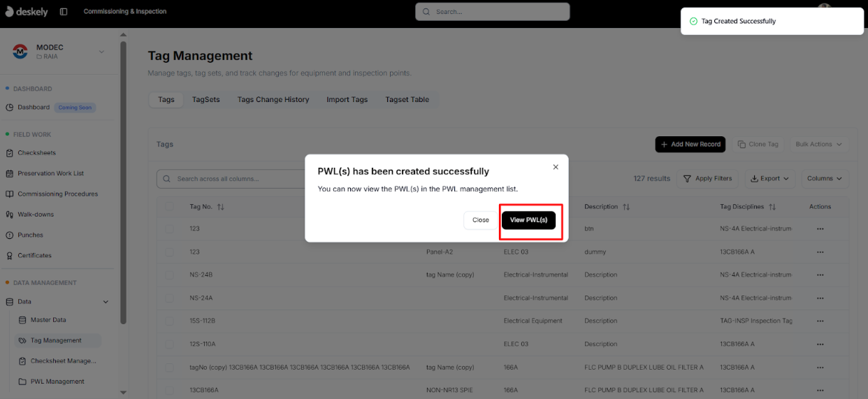Click the View PWL(s) button
The height and width of the screenshot is (399, 868).
tap(528, 220)
